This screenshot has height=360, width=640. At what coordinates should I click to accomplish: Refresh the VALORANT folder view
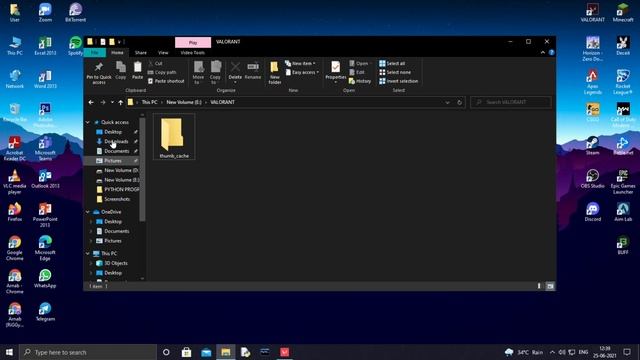click(x=459, y=102)
